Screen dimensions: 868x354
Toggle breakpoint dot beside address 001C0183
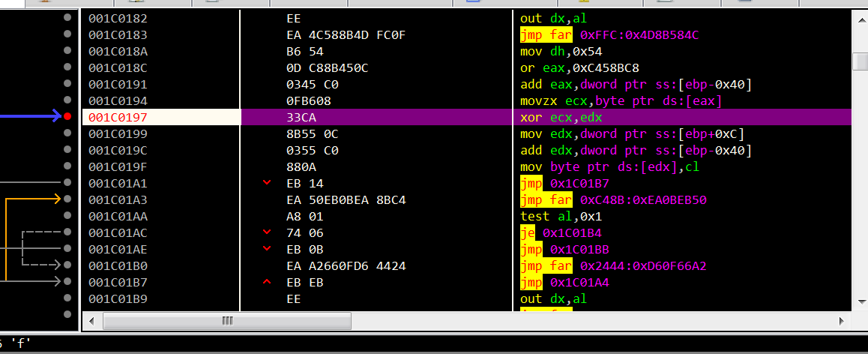67,34
